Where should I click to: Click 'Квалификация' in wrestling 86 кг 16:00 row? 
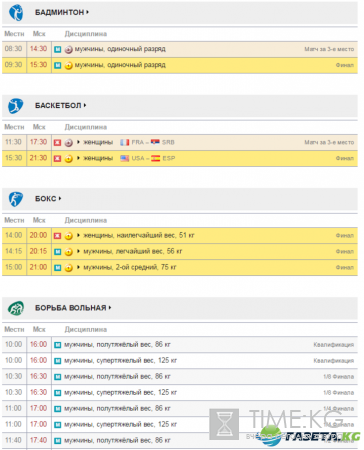(x=334, y=345)
